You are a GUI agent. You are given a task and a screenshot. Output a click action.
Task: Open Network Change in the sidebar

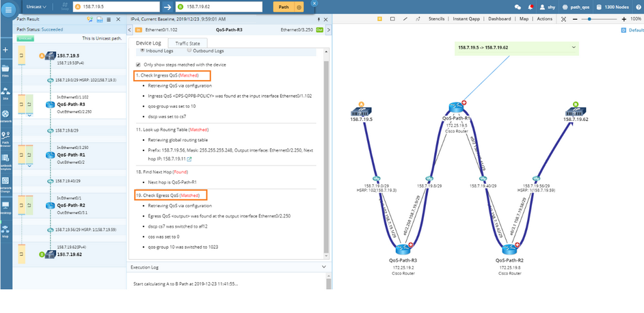[5, 185]
